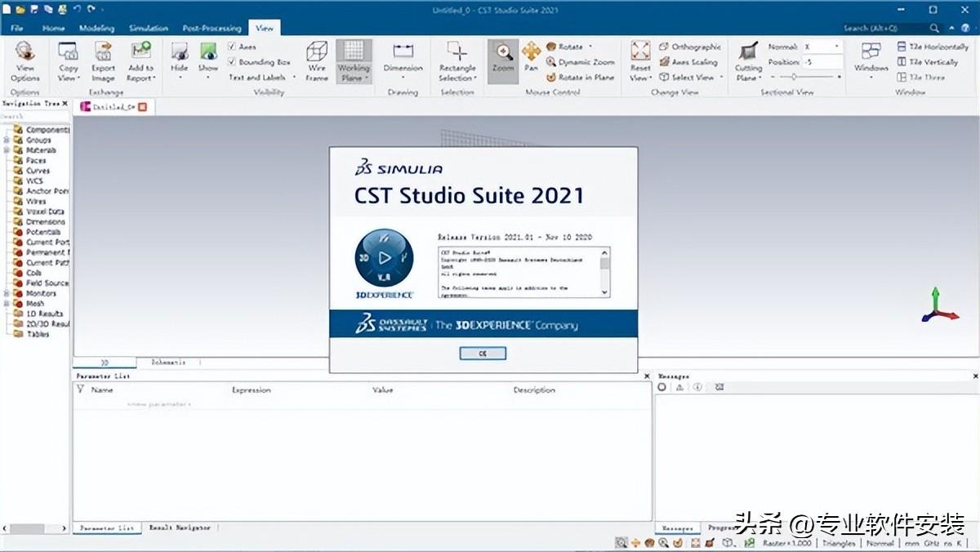Click the status bar zoom icon
The width and height of the screenshot is (980, 552).
(x=621, y=542)
